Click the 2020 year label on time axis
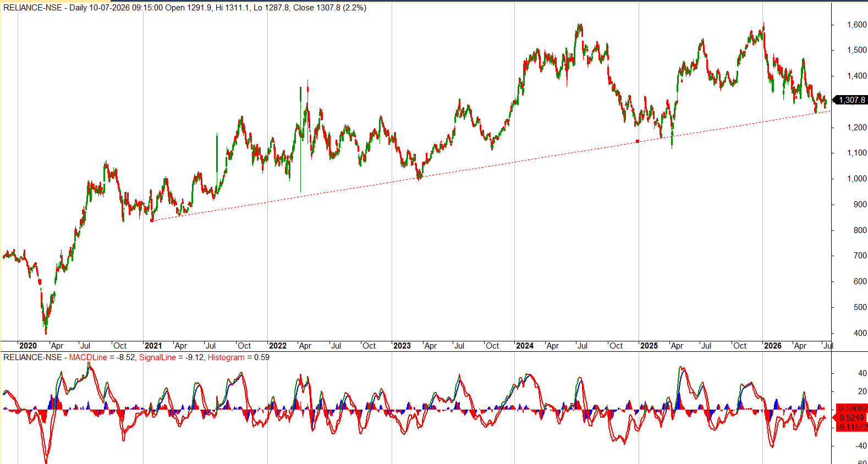Viewport: 868px width, 464px height. [28, 346]
